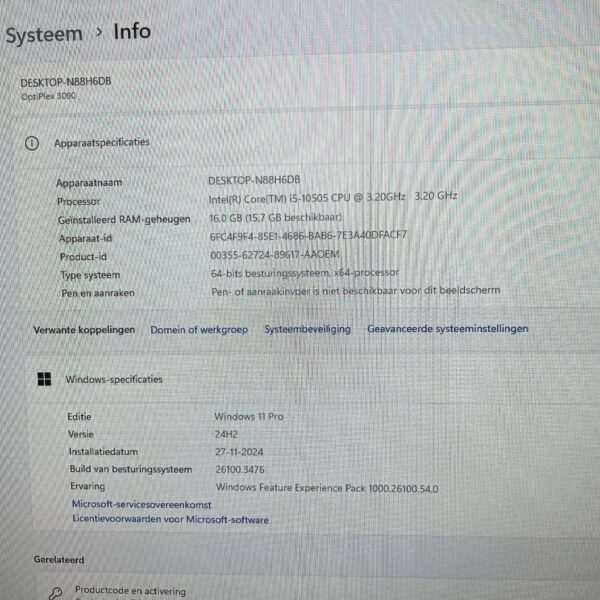Click the Versie label
The width and height of the screenshot is (600, 600).
click(x=81, y=434)
